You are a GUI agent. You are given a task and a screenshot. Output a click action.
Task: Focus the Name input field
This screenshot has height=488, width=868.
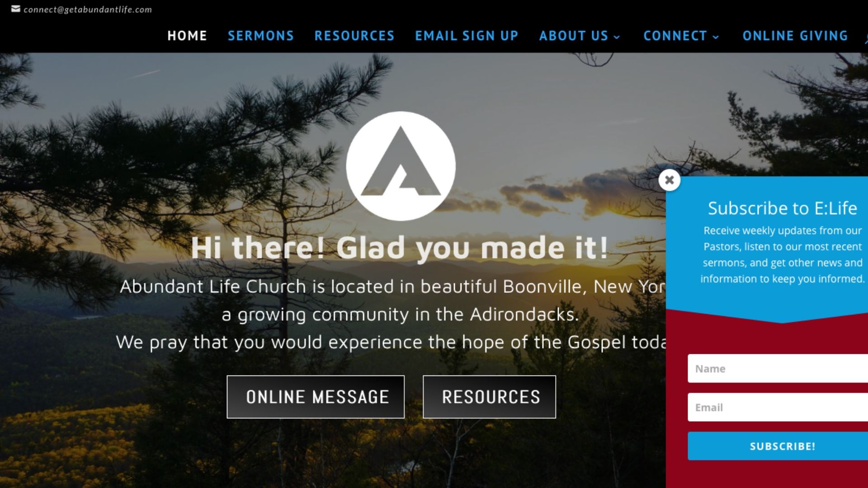[x=778, y=368]
